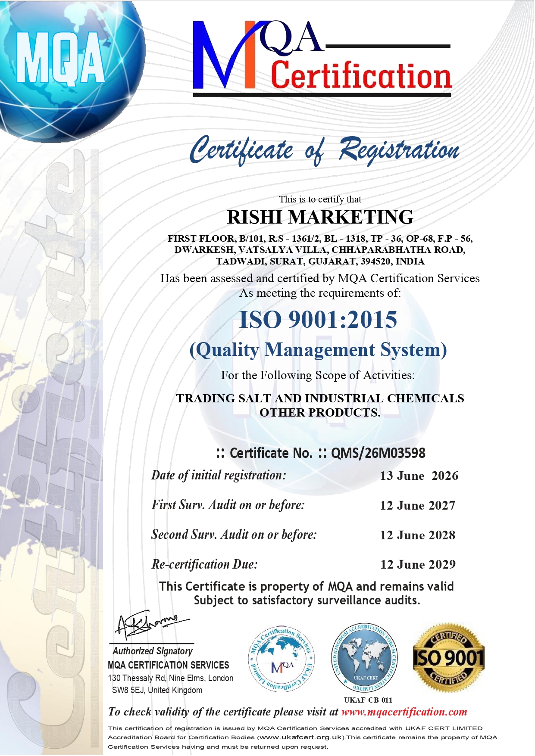
Task: Click 'SW8 5EJ, United Kingdom' postcode line
Action: 157,691
